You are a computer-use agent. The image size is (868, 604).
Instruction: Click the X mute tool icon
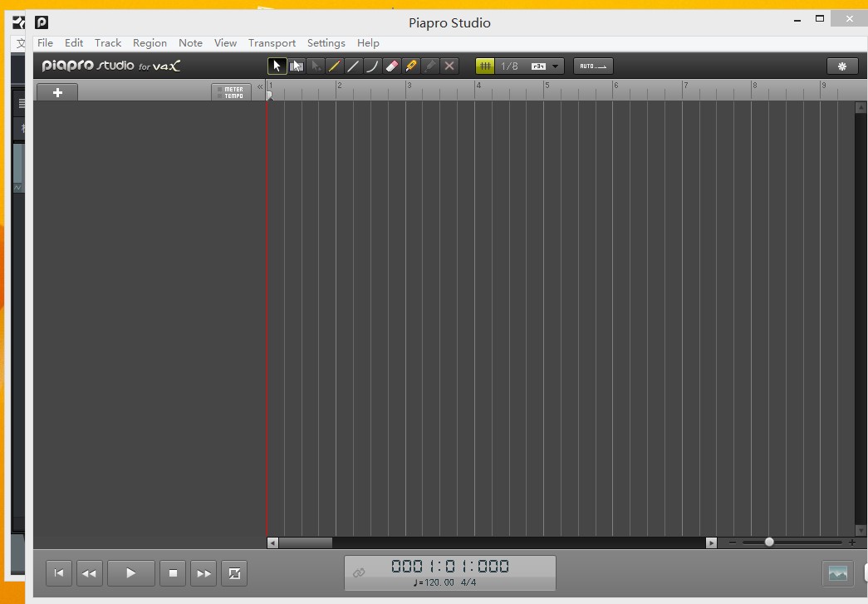[x=449, y=66]
